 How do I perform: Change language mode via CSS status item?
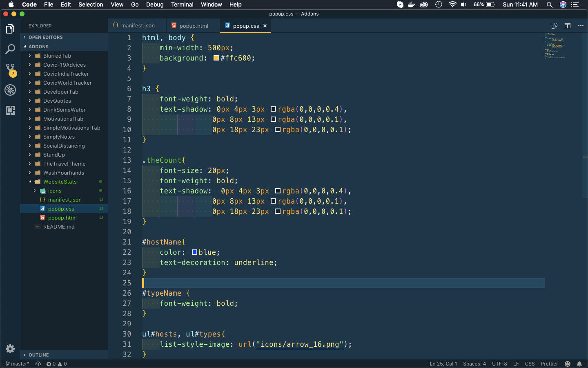[530, 364]
